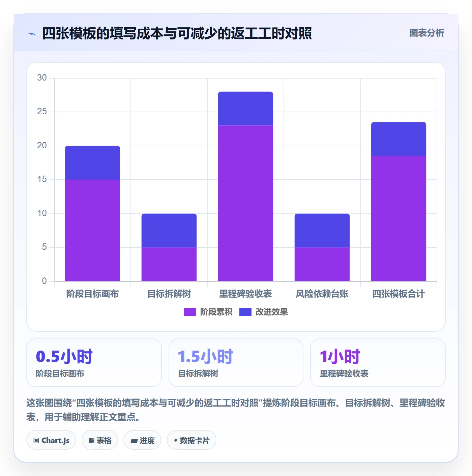472x476 pixels.
Task: Open the 1.5小时 目标拆解树 data card
Action: point(236,363)
